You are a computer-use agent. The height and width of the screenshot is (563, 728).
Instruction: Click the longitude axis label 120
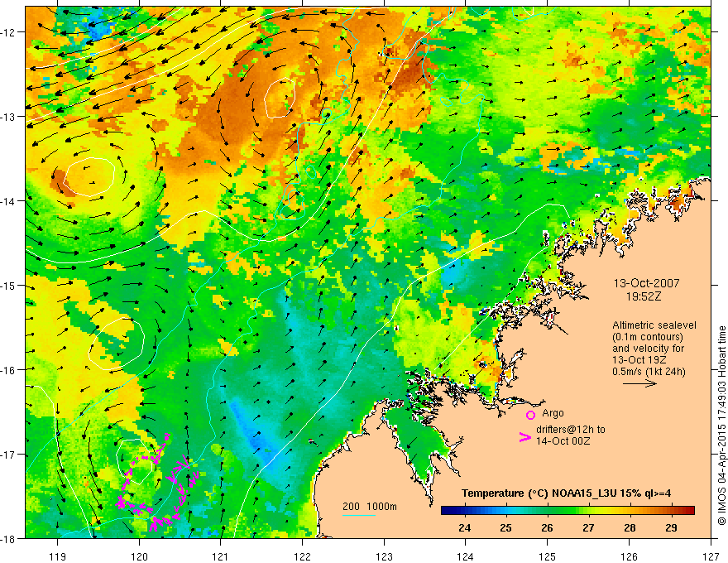(139, 556)
